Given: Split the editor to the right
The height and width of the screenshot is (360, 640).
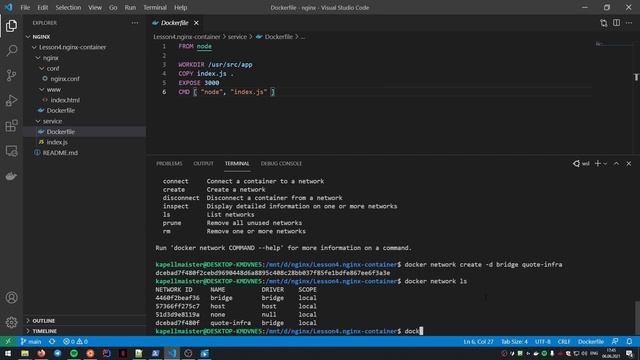Looking at the screenshot, I should pyautogui.click(x=616, y=23).
